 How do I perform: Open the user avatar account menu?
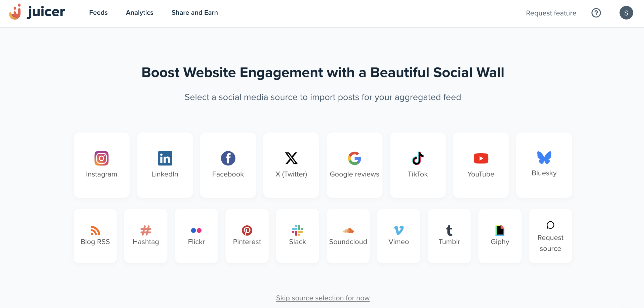click(x=626, y=13)
